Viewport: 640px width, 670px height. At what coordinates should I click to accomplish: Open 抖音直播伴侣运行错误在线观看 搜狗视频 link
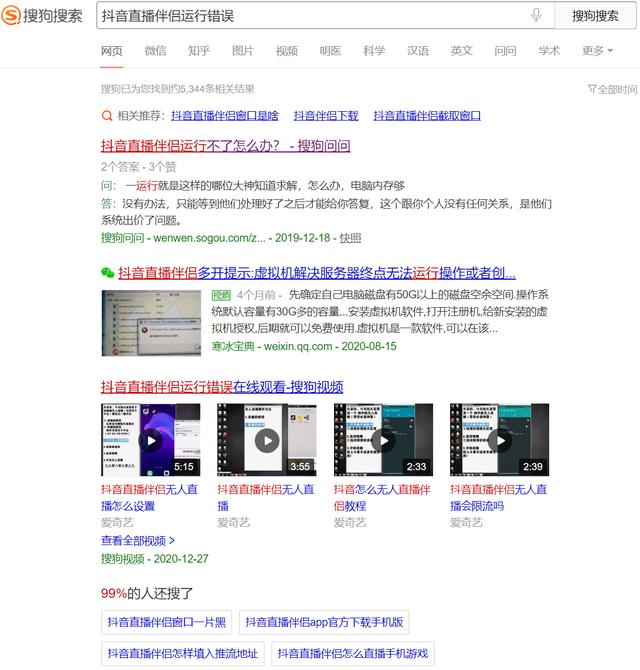(x=222, y=387)
